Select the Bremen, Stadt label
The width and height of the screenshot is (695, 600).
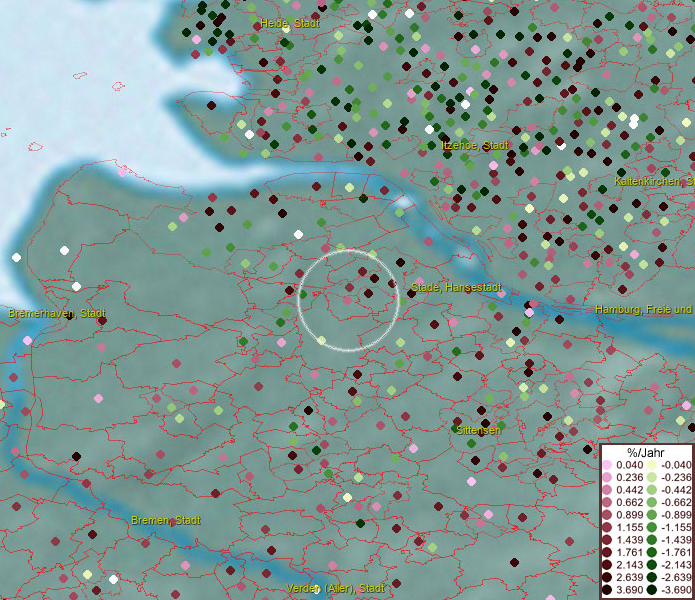pyautogui.click(x=166, y=520)
